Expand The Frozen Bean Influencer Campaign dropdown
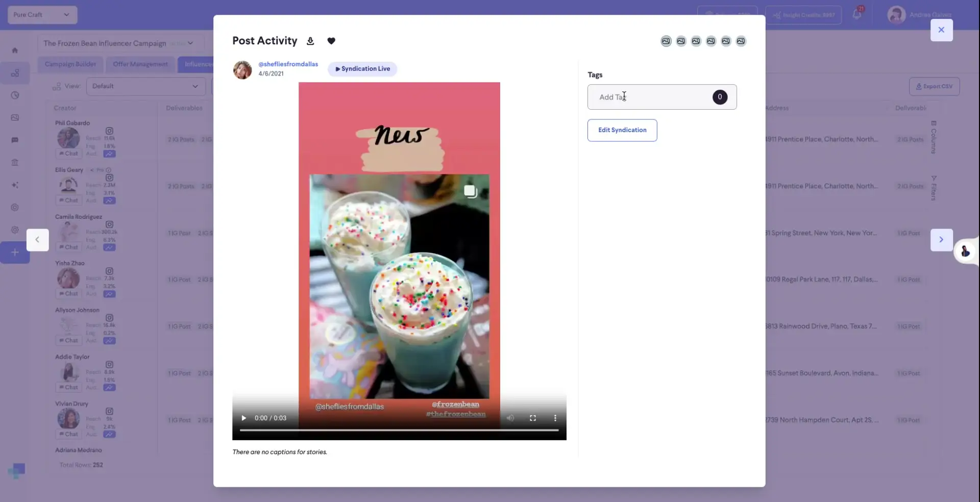 tap(120, 43)
